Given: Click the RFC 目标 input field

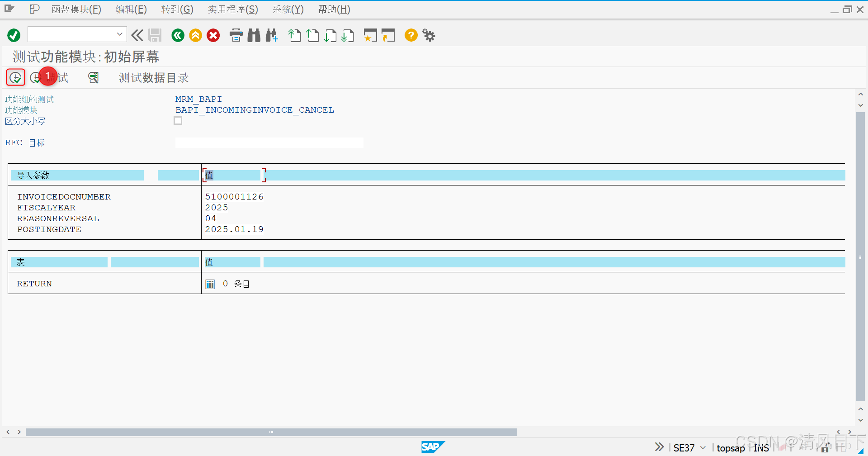Looking at the screenshot, I should coord(269,142).
